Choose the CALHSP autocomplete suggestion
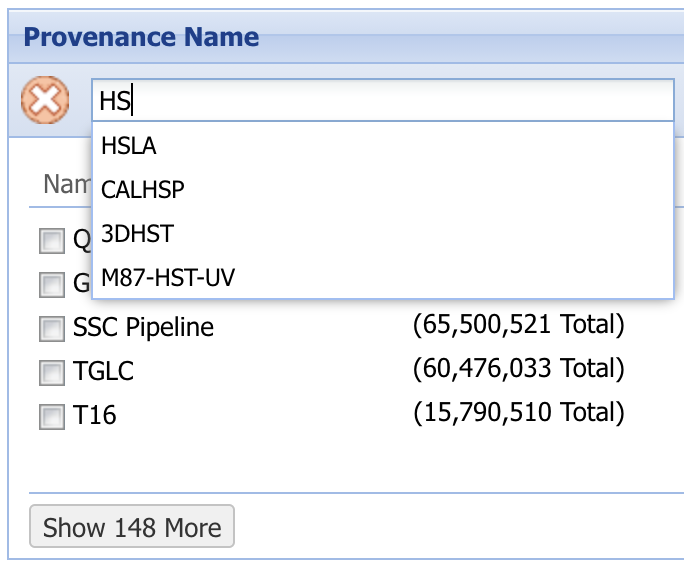The width and height of the screenshot is (684, 568). coord(143,189)
